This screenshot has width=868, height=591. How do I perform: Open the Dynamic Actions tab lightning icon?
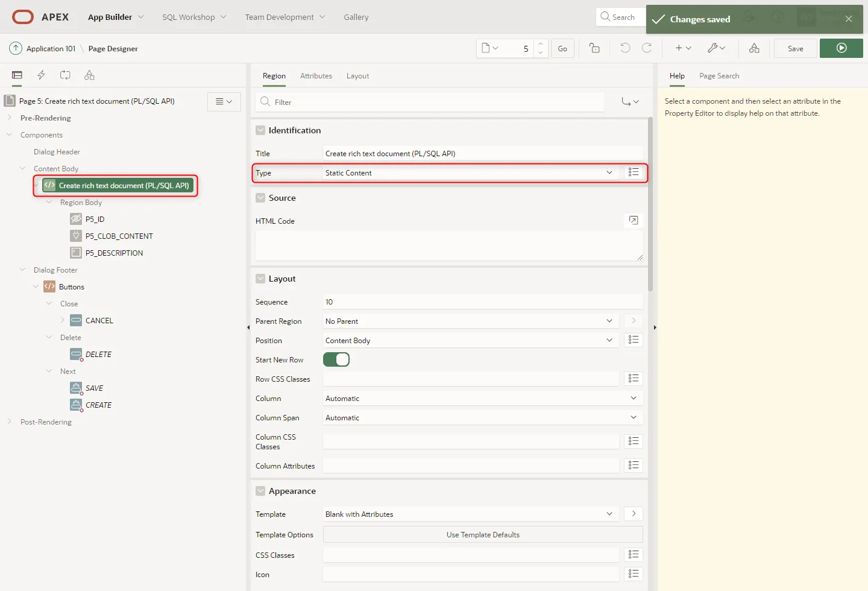41,75
